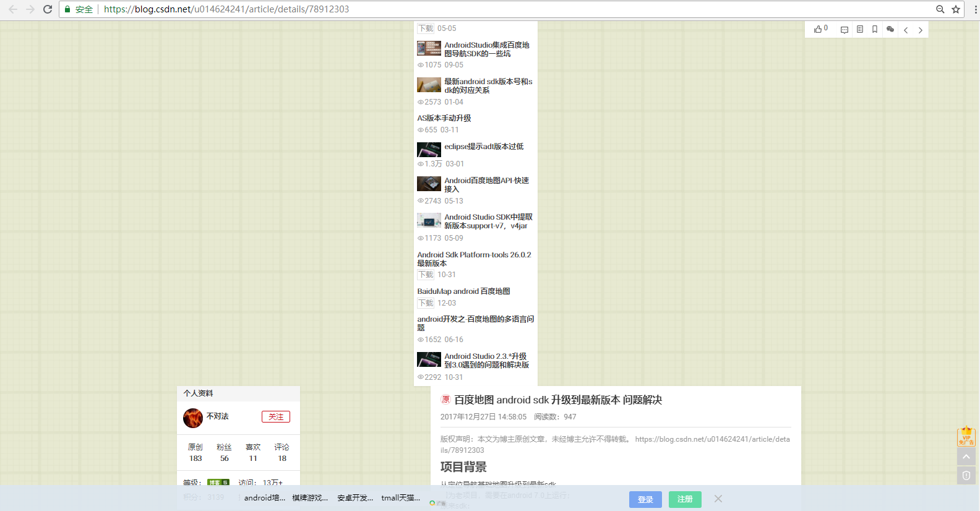The image size is (980, 511).
Task: Click the 粉丝 56 stat
Action: click(x=224, y=453)
